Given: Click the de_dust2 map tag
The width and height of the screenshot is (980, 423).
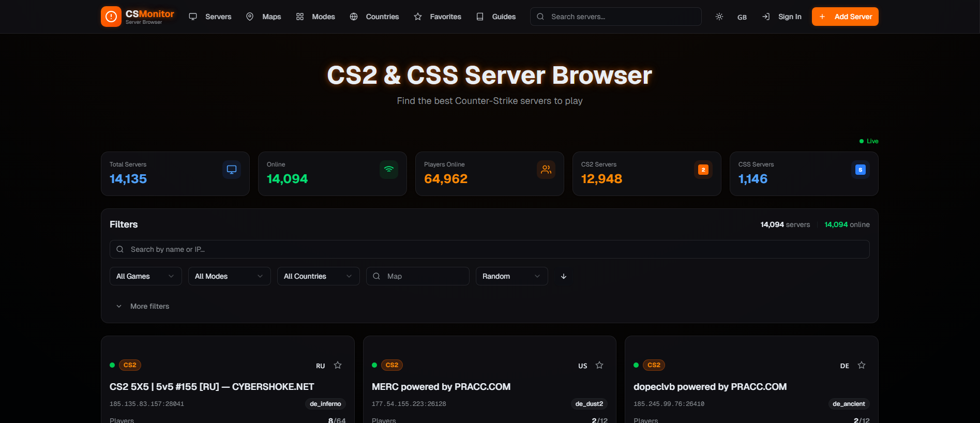Looking at the screenshot, I should [x=589, y=404].
